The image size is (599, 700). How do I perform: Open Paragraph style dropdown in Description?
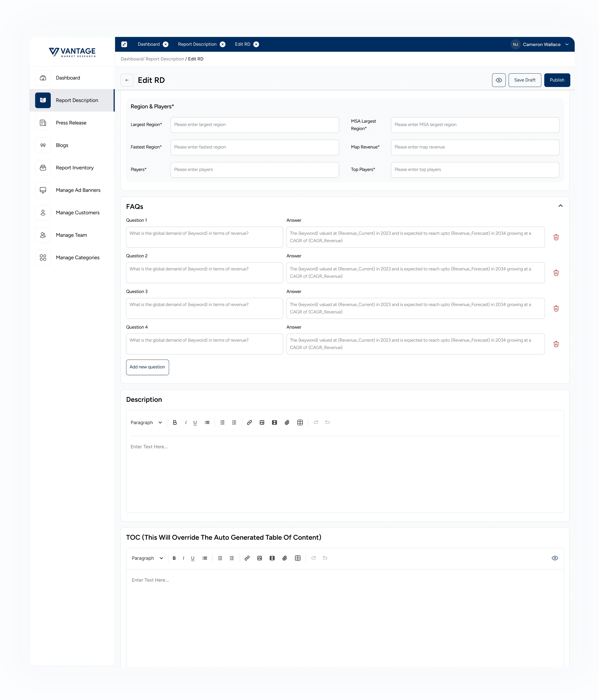[x=146, y=422]
